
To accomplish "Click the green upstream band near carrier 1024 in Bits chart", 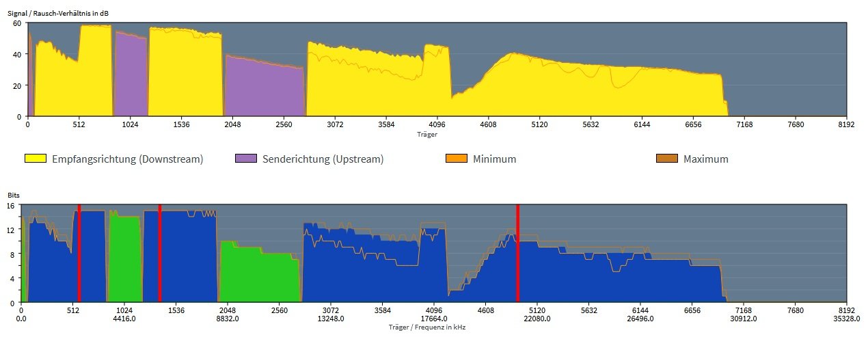I will pos(124,258).
